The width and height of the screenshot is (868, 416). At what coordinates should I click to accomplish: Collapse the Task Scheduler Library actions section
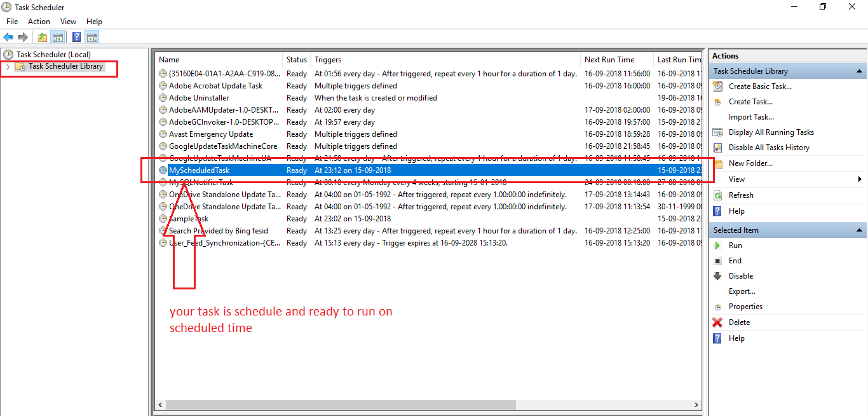pyautogui.click(x=860, y=71)
